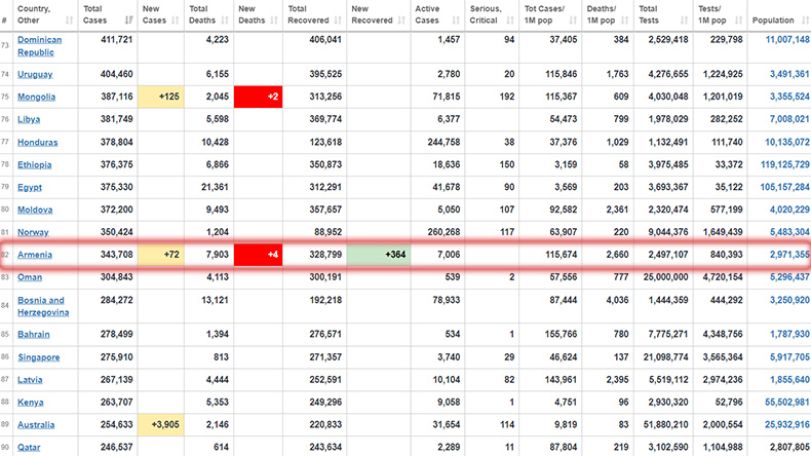Select Australia's +3,905 new cases cell
This screenshot has height=456, width=811.
[161, 424]
